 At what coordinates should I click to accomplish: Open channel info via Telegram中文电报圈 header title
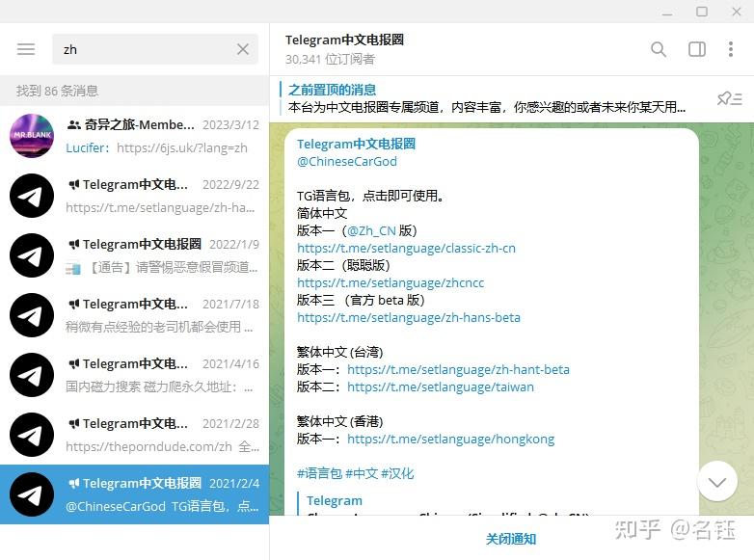tap(344, 40)
